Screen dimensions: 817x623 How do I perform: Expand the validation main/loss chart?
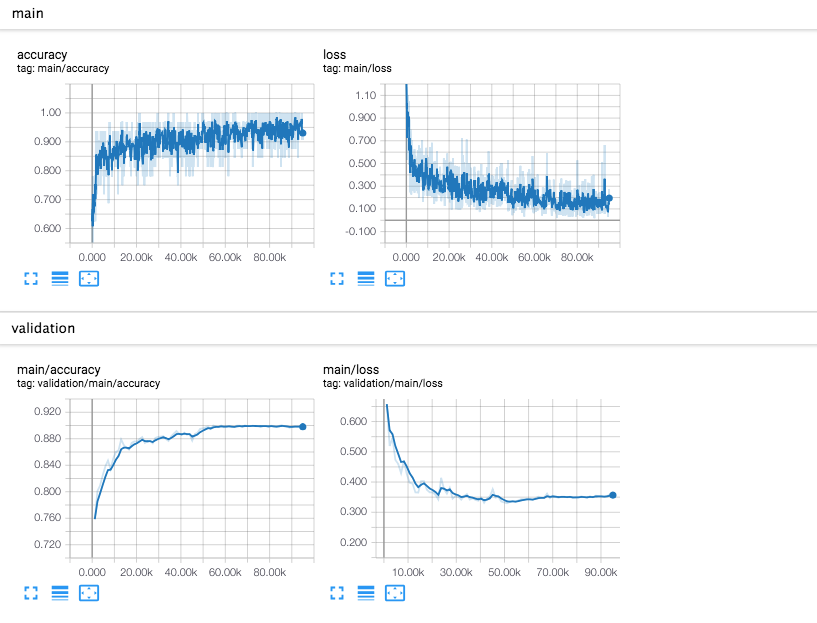click(336, 593)
